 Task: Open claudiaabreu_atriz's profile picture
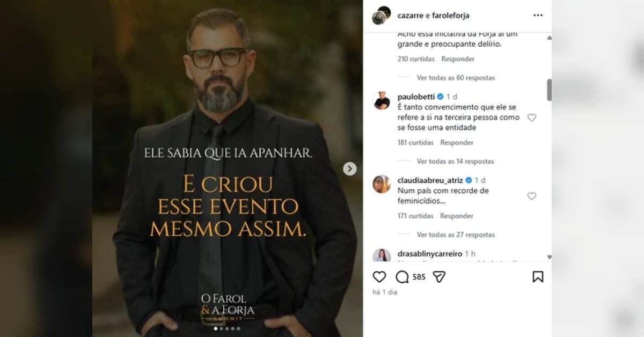[x=382, y=184]
